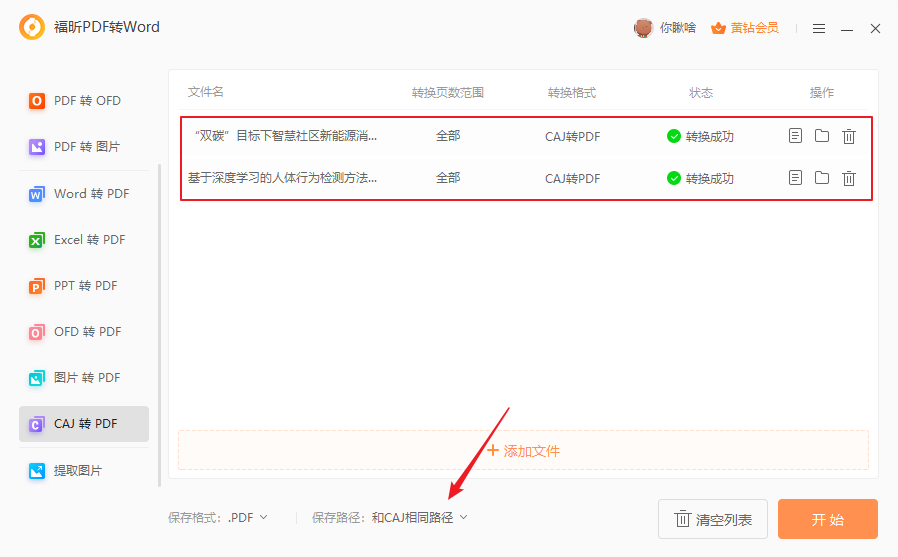Image resolution: width=898 pixels, height=557 pixels.
Task: Delete the second file from list
Action: coord(849,178)
